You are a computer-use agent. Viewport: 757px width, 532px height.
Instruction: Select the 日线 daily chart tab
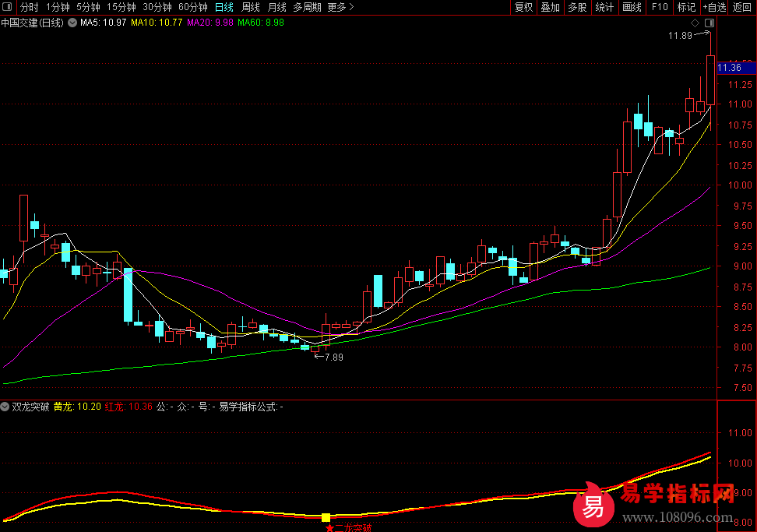tap(224, 7)
